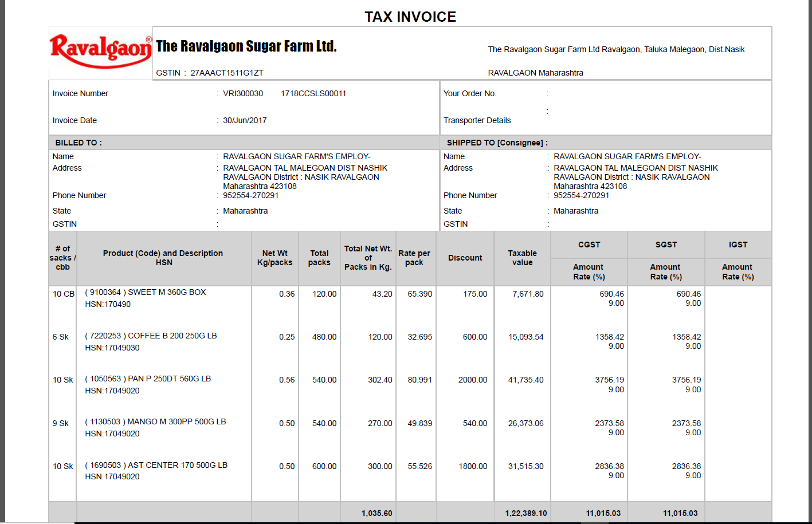Click the Taxable value column header
Screen dimensions: 812x524
tap(522, 258)
